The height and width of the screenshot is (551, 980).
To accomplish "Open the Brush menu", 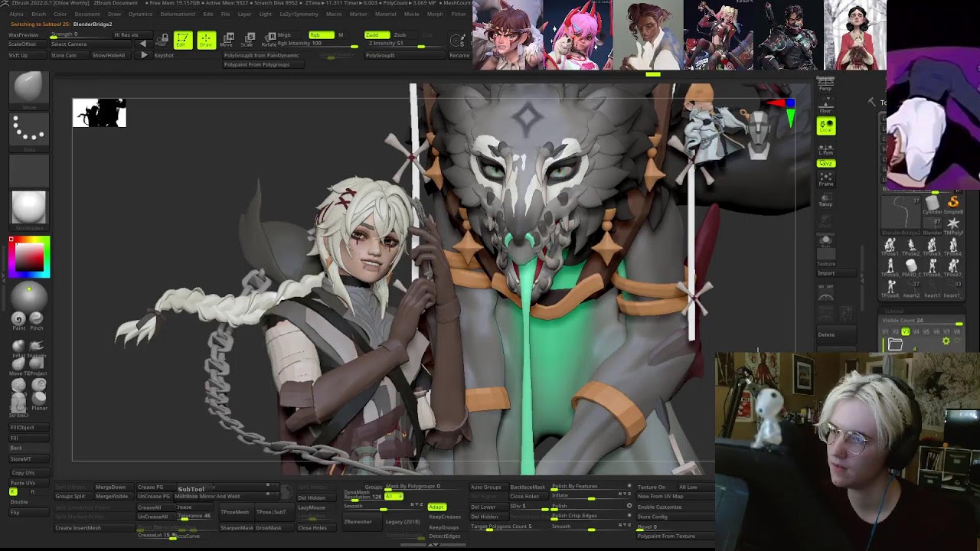I will pos(38,14).
